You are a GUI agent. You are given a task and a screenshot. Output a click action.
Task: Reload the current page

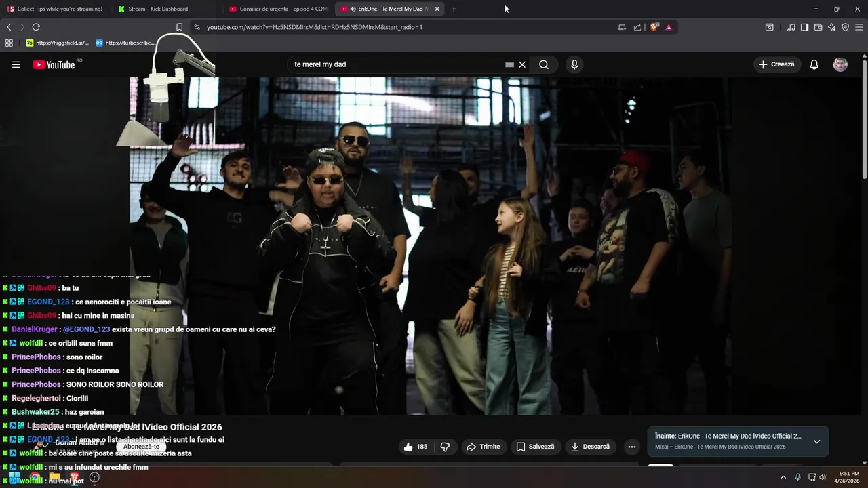point(36,27)
